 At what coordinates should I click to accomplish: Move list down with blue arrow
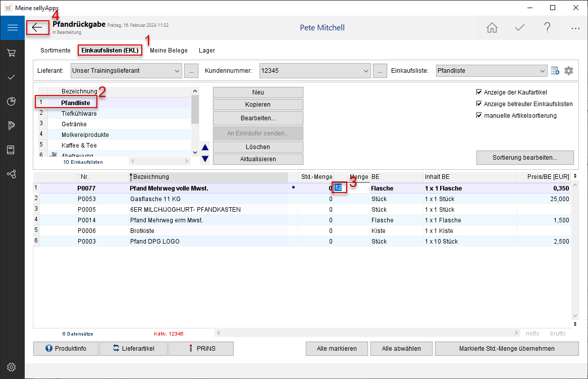(x=205, y=159)
